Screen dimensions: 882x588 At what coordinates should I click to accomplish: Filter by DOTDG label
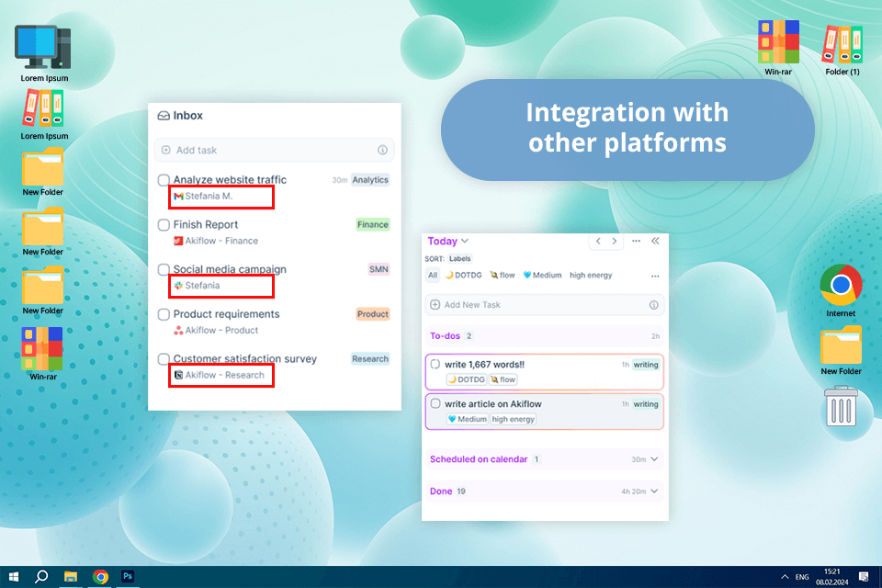(464, 275)
